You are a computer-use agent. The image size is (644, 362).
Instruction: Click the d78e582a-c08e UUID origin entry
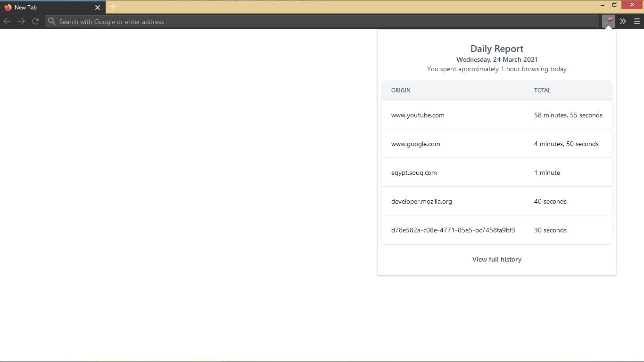[x=453, y=230]
